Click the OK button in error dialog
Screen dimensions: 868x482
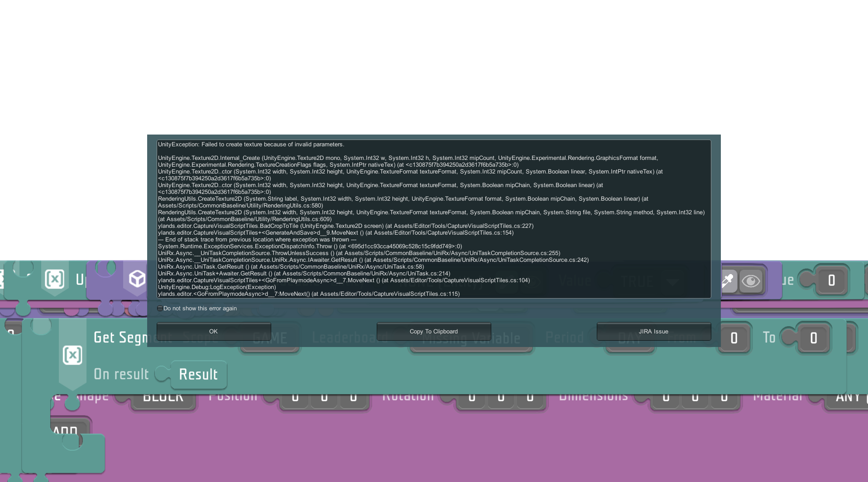213,331
